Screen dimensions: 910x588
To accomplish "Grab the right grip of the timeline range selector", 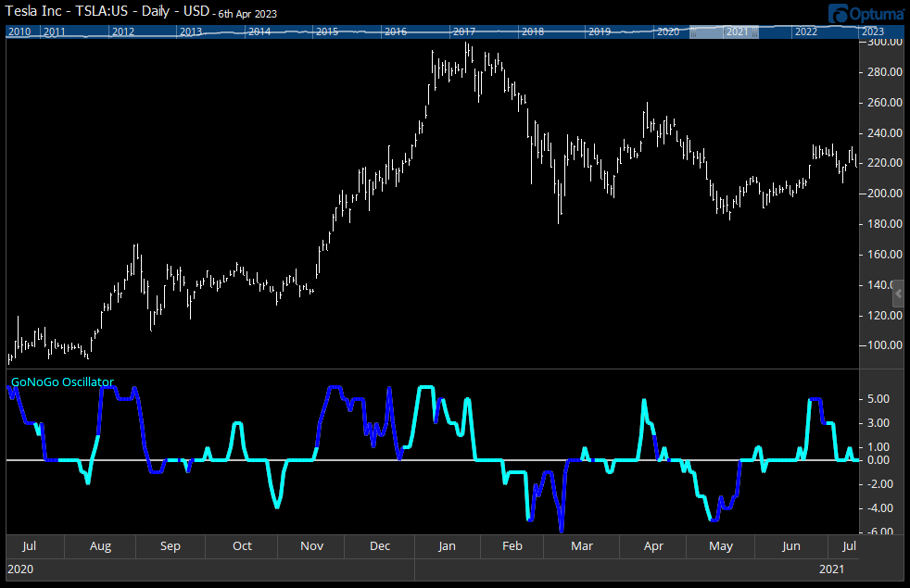I will pyautogui.click(x=755, y=31).
